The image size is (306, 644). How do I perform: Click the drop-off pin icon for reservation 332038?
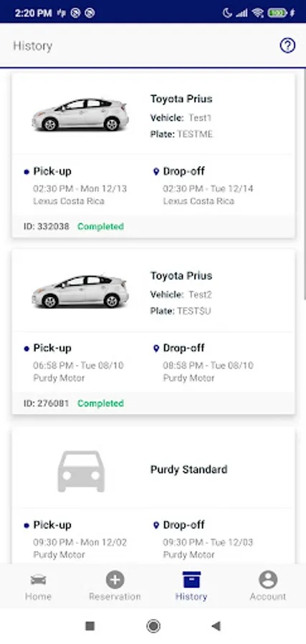(156, 172)
